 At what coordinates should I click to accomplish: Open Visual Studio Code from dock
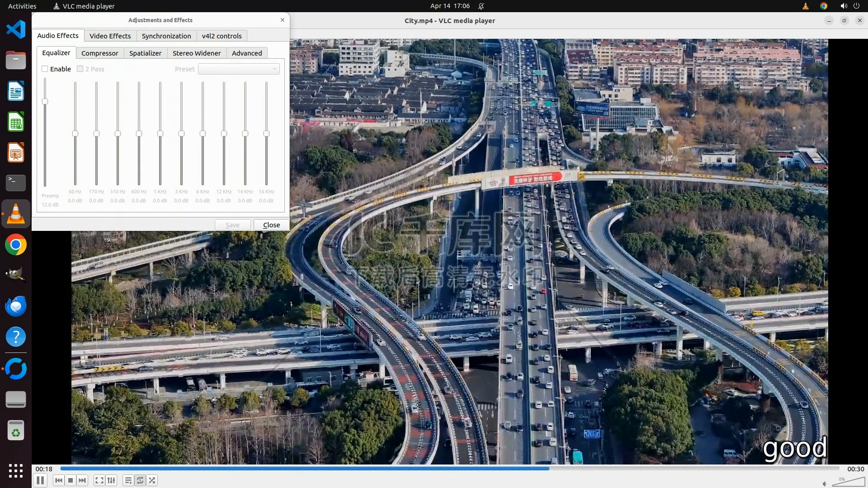click(x=16, y=30)
